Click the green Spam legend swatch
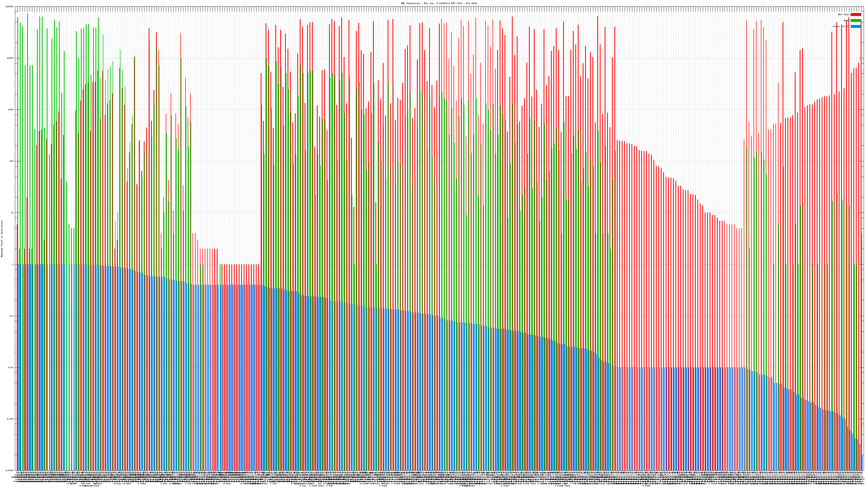Image resolution: width=868 pixels, height=488 pixels. point(856,21)
